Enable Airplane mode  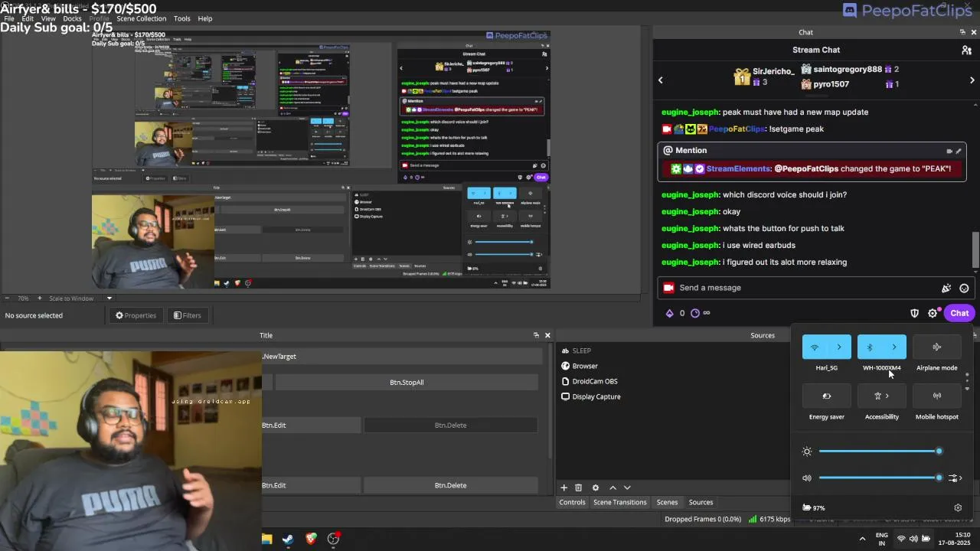[937, 347]
